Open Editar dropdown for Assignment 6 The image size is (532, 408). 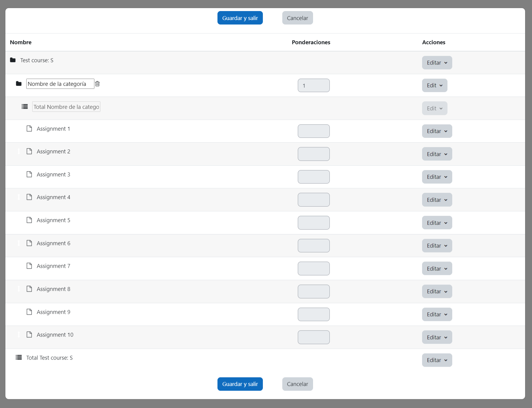(437, 246)
